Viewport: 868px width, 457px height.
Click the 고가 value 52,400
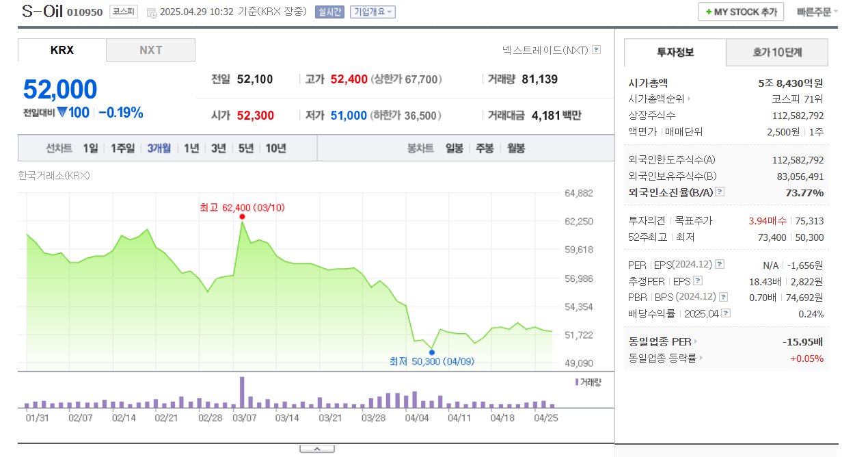(349, 79)
